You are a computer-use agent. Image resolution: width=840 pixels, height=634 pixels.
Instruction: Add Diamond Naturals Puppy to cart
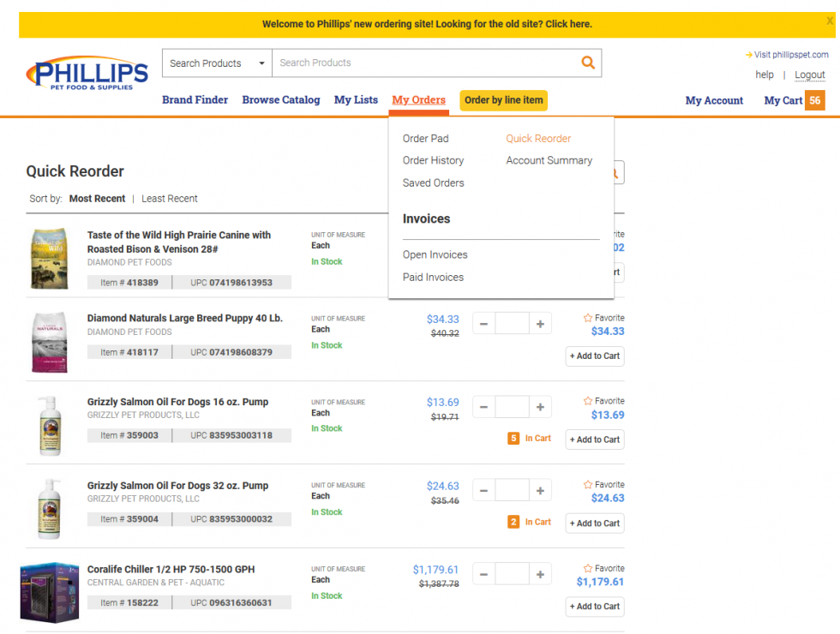pos(595,356)
